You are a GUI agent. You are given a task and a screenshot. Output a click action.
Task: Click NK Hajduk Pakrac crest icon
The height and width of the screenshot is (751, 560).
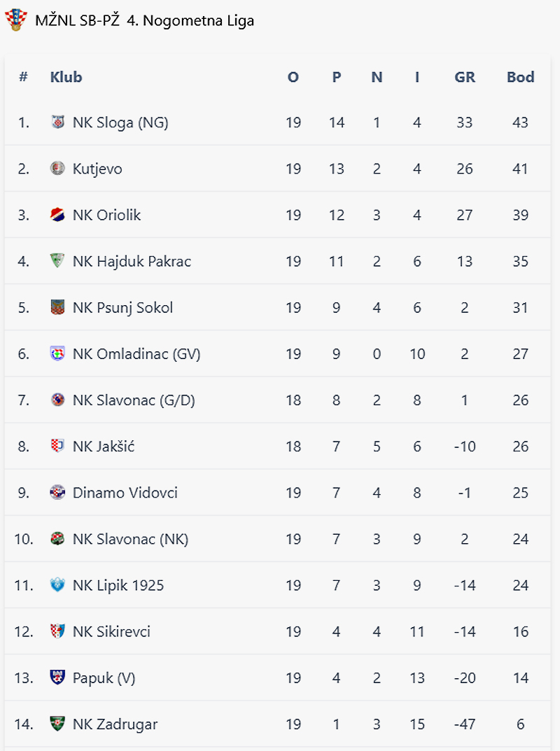(57, 261)
